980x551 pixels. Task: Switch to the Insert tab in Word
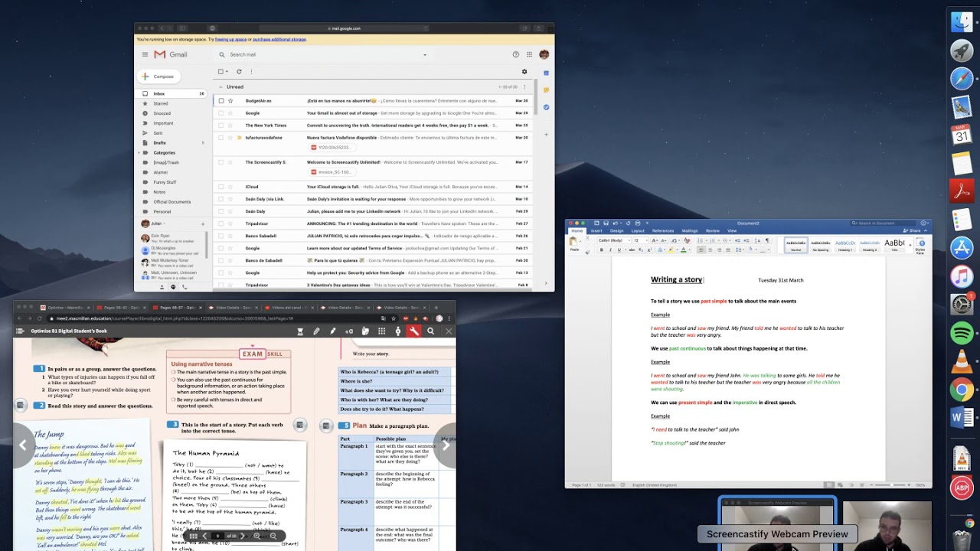click(596, 230)
